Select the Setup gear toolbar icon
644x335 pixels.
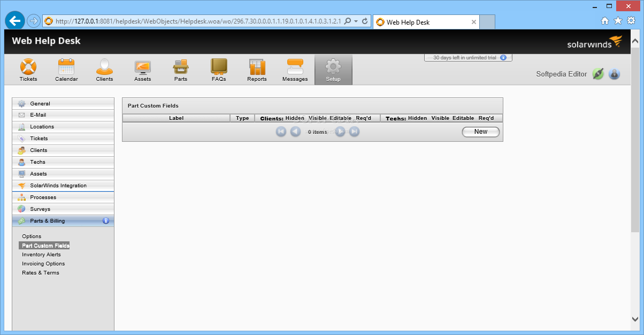point(333,70)
